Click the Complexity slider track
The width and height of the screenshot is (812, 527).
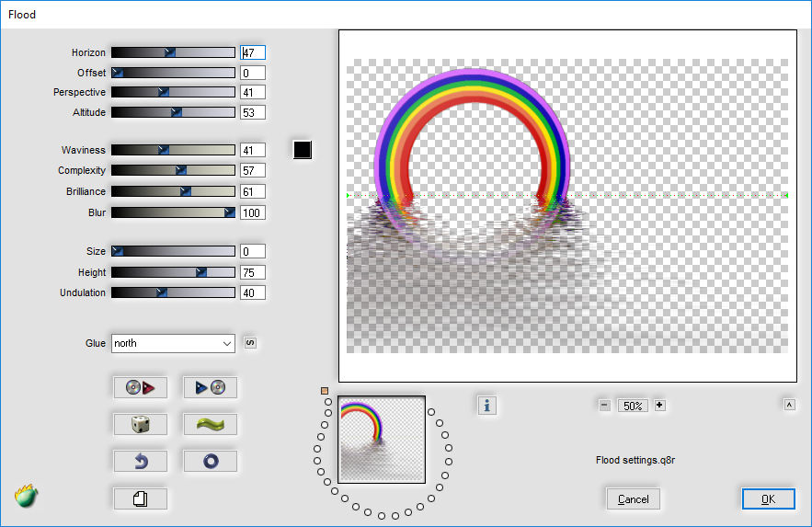pos(173,170)
